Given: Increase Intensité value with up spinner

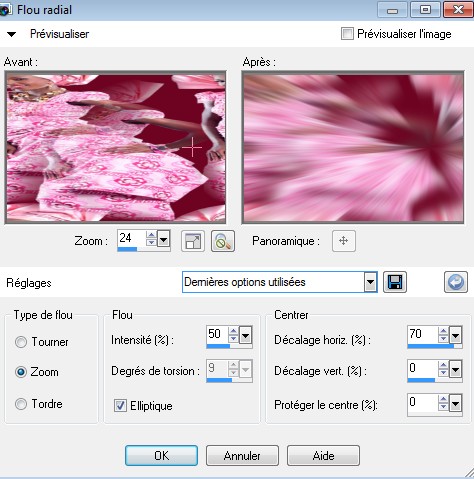Looking at the screenshot, I should (x=233, y=331).
